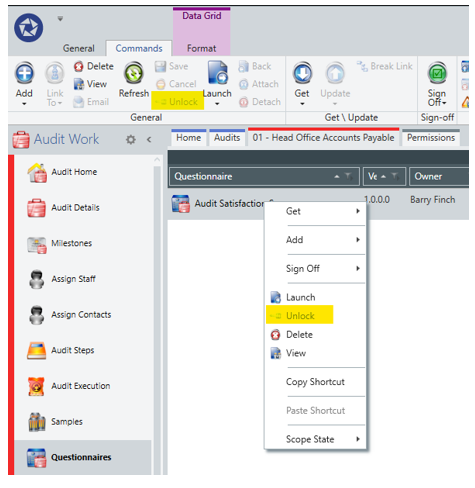The width and height of the screenshot is (475, 488).
Task: Click the blue Get download icon
Action: pyautogui.click(x=302, y=73)
